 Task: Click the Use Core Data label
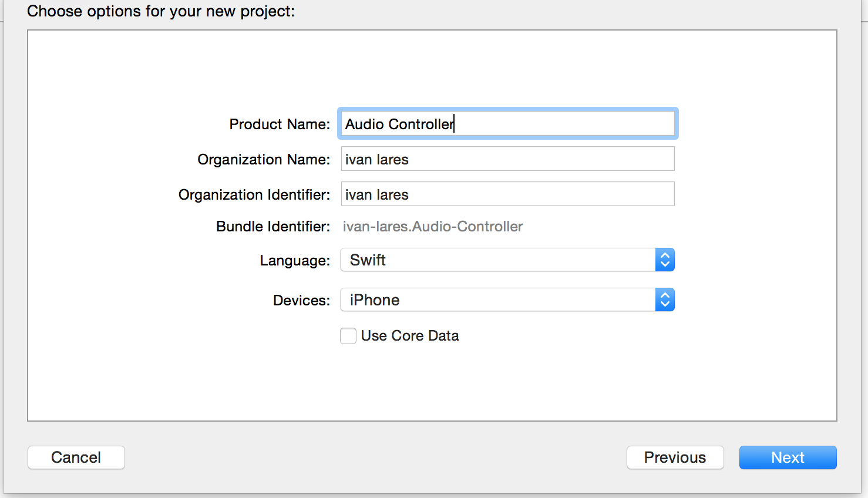pyautogui.click(x=410, y=335)
